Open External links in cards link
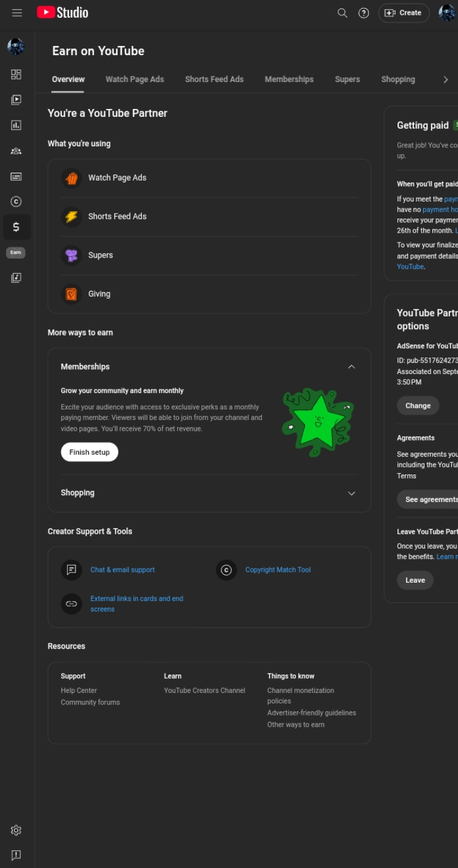 click(137, 604)
